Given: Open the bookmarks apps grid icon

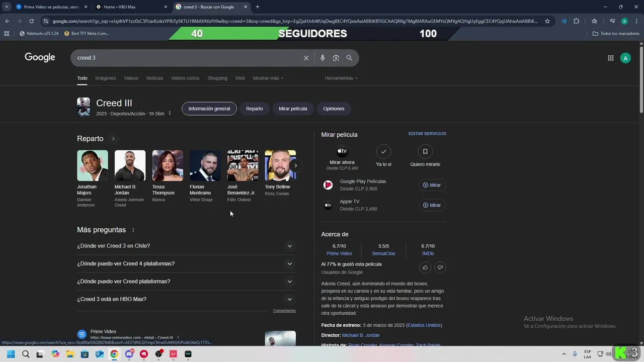Looking at the screenshot, I should pos(7,33).
